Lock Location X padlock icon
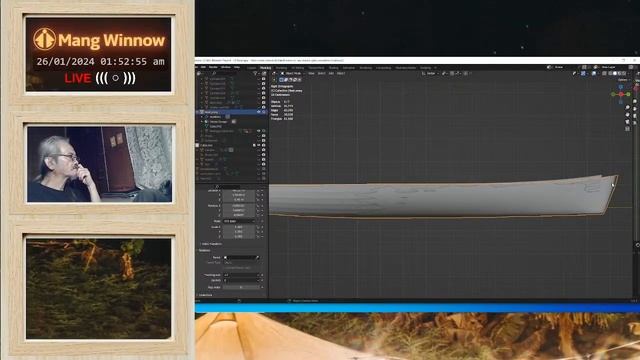640x360 pixels. (x=258, y=190)
